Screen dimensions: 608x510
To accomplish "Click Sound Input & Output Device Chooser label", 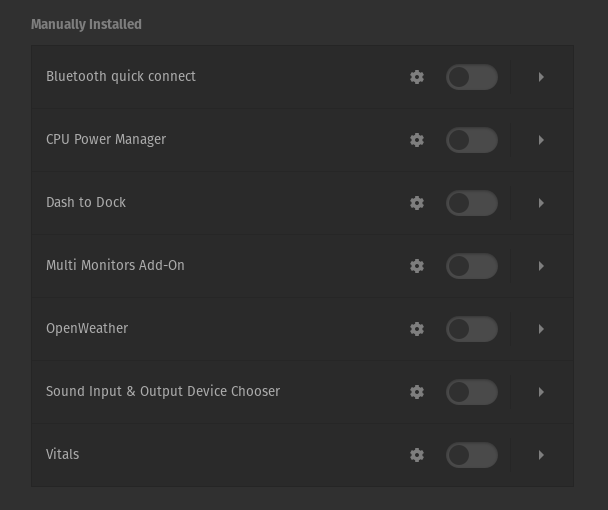I will pyautogui.click(x=163, y=391).
